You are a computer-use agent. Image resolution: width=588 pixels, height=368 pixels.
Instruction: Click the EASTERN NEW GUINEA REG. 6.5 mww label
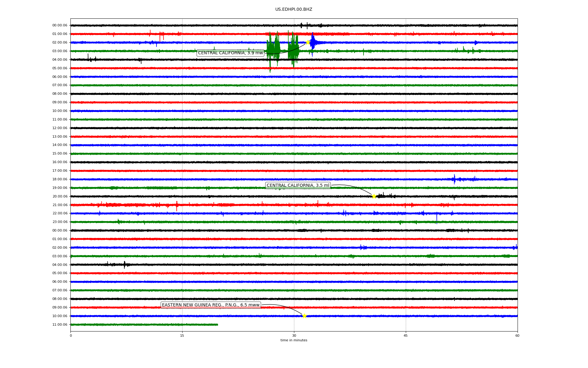pyautogui.click(x=211, y=305)
